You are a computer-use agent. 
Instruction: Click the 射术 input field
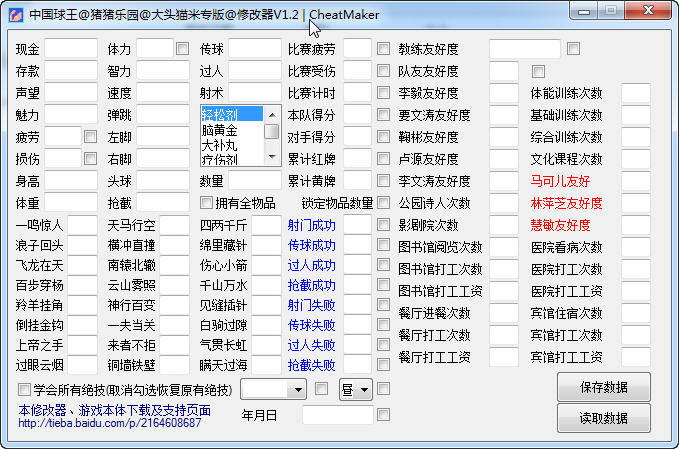[x=255, y=93]
